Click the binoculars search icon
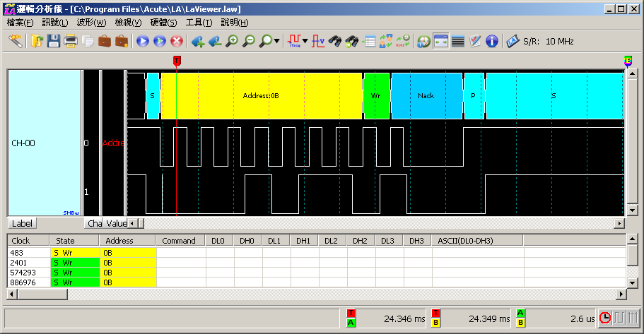 [x=335, y=41]
